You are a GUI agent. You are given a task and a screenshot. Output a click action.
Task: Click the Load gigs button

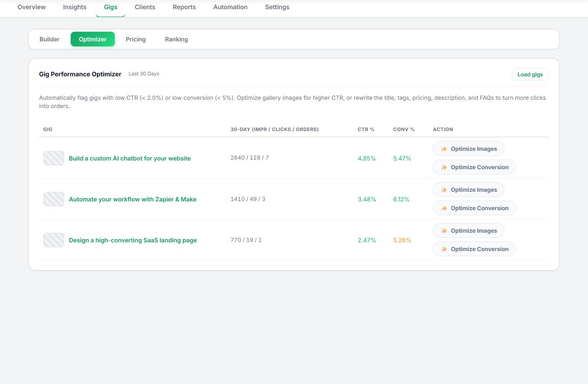click(530, 75)
